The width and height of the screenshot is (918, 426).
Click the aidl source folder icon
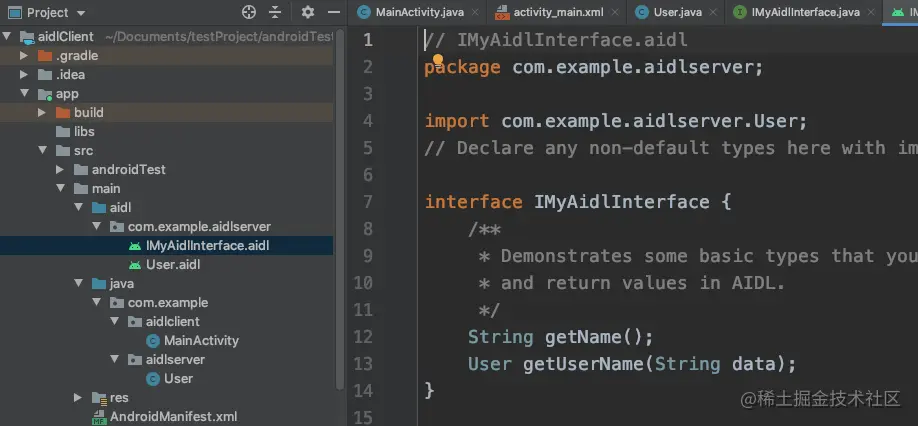coord(99,207)
